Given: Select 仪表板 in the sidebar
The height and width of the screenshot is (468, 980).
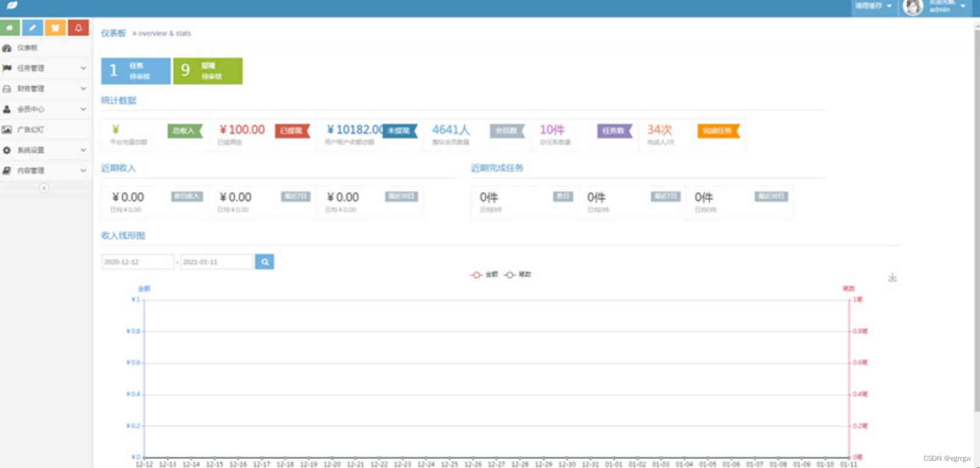Looking at the screenshot, I should 27,48.
